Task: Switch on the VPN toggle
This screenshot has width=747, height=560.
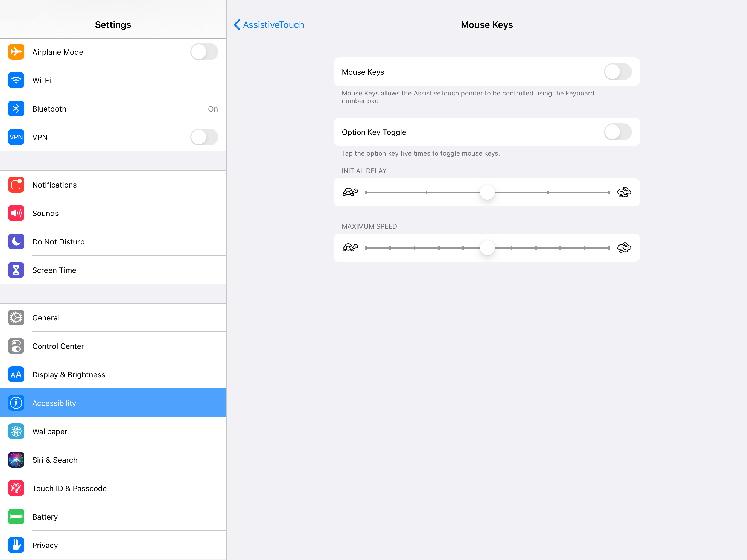Action: point(204,137)
